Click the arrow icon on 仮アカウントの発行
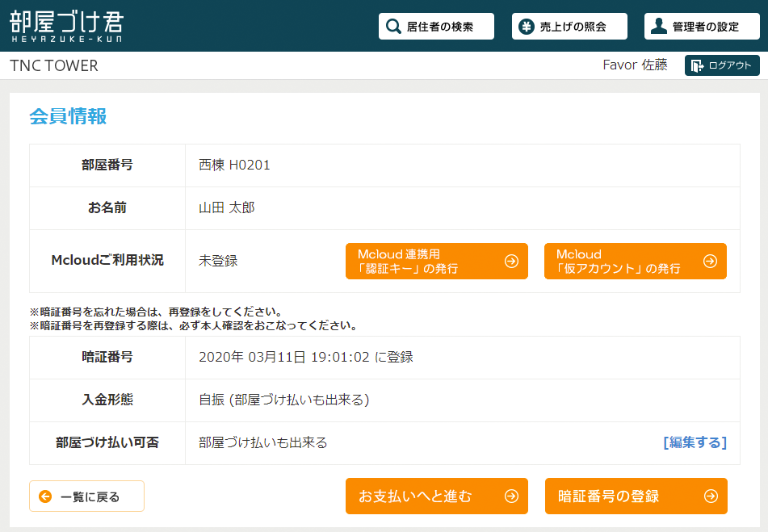The width and height of the screenshot is (768, 532). pyautogui.click(x=710, y=261)
